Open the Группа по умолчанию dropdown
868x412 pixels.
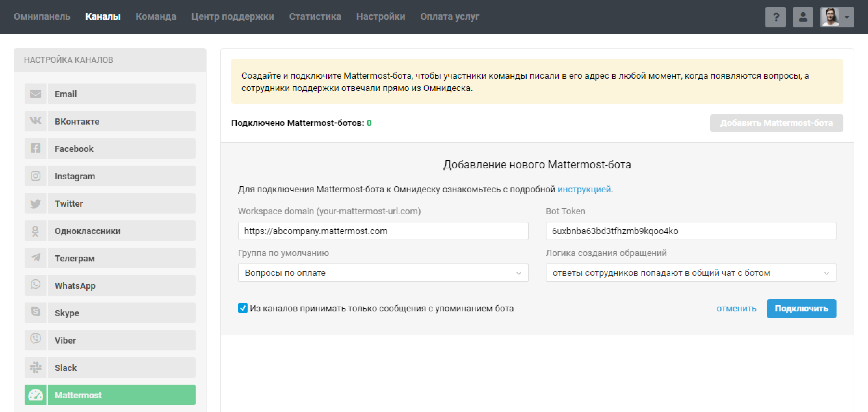point(383,273)
